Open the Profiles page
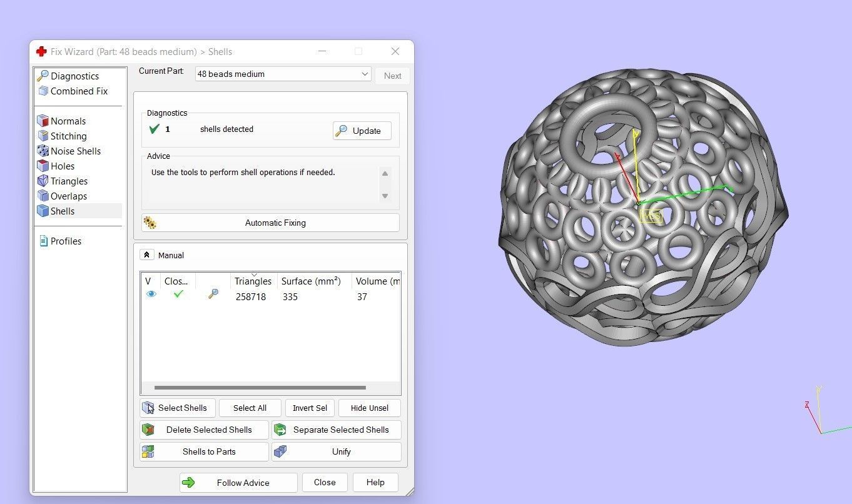 60,241
